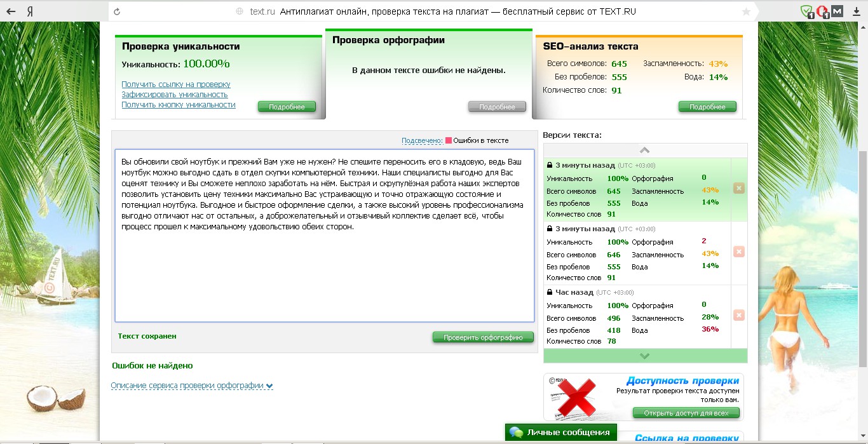This screenshot has height=444, width=868.
Task: Click lock icon of second 3 минуты назад version
Action: [x=550, y=229]
